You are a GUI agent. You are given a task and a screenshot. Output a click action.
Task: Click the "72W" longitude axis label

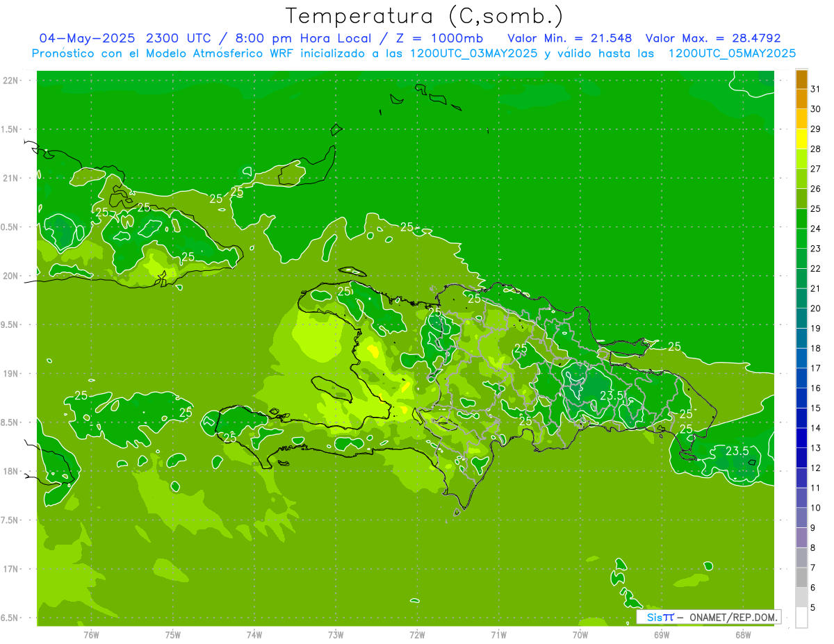[417, 635]
